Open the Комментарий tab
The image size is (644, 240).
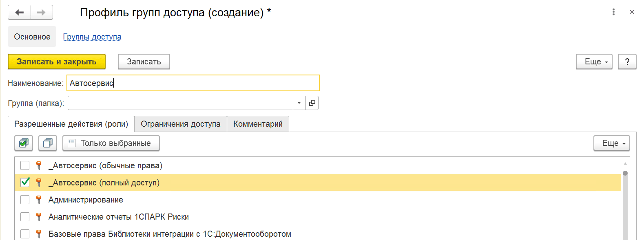coord(258,124)
